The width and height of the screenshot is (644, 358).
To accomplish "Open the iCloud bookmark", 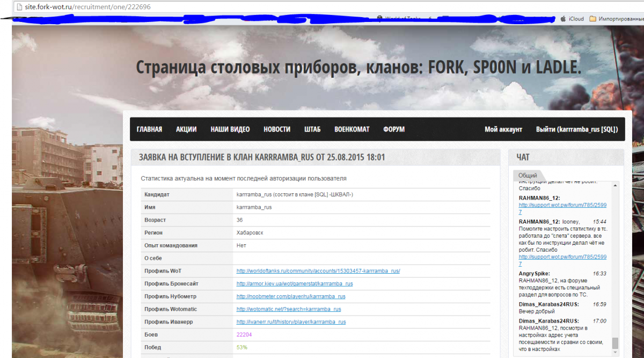I will point(572,19).
